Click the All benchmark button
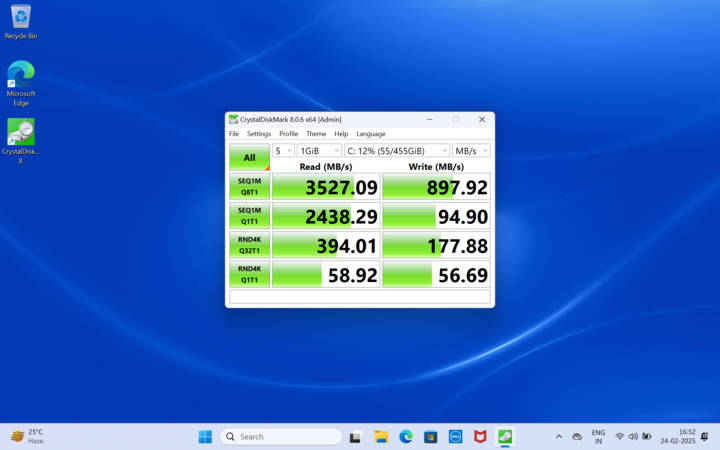The height and width of the screenshot is (450, 720). pyautogui.click(x=249, y=158)
